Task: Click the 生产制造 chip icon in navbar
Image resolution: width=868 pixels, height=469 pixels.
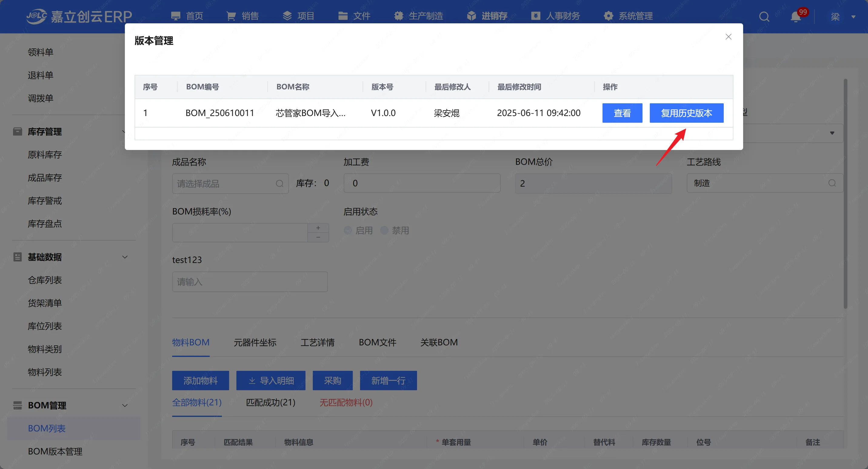Action: coord(399,16)
